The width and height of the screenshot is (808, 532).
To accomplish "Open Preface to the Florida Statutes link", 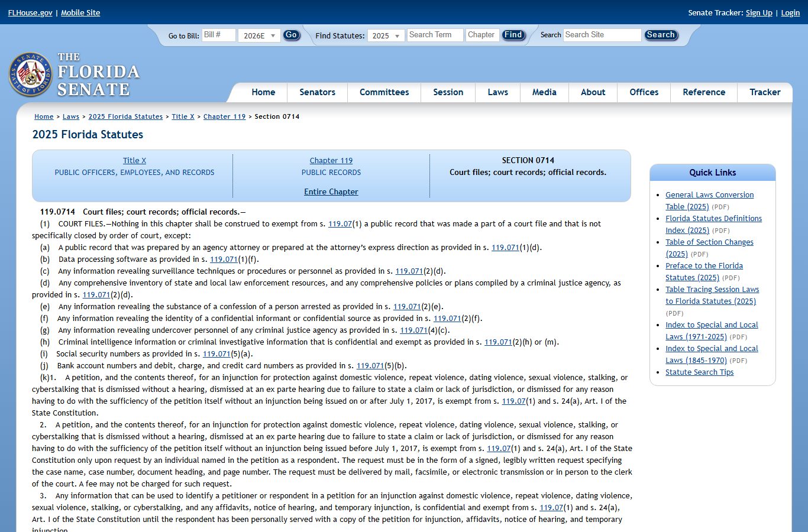I will point(704,271).
